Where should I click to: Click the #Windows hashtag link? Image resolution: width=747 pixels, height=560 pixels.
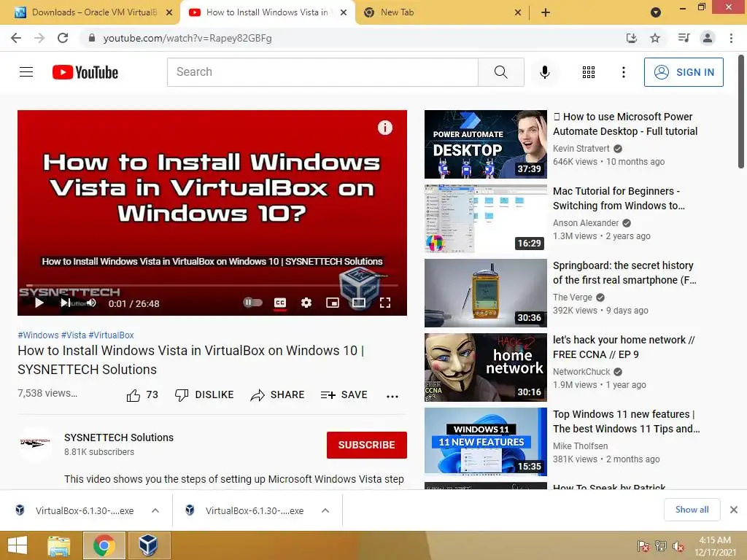[x=38, y=335]
